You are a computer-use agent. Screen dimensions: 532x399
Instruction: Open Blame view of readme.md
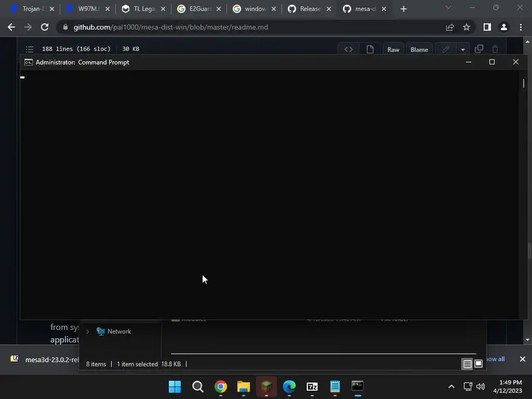point(419,49)
